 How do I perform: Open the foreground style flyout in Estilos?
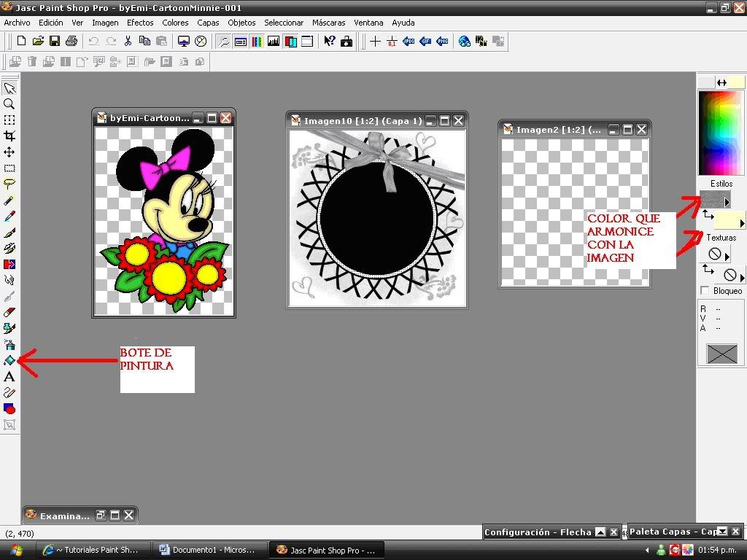[x=727, y=201]
